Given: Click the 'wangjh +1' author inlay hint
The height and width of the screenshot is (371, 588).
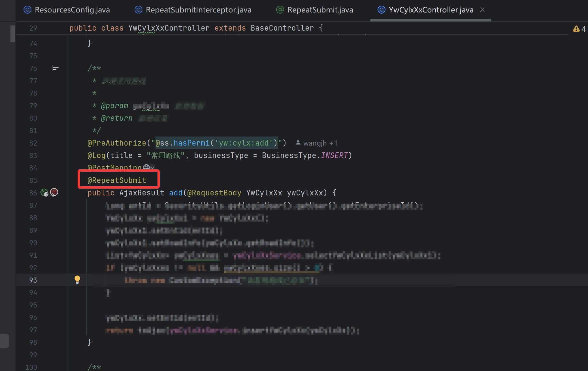Looking at the screenshot, I should pyautogui.click(x=320, y=143).
